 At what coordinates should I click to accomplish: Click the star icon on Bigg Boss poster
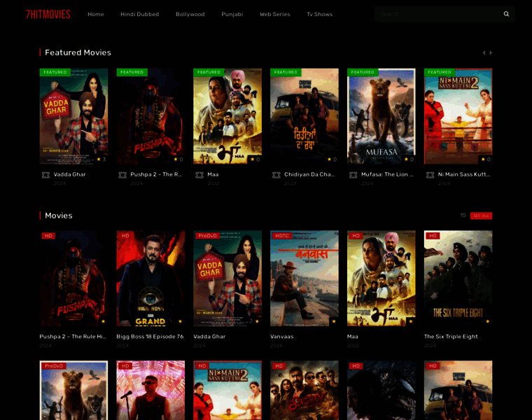(x=180, y=321)
